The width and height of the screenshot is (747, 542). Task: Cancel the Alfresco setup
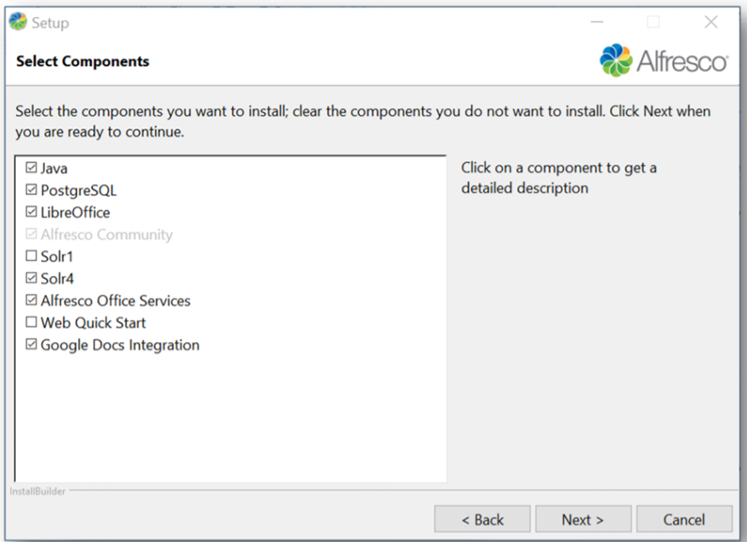click(x=684, y=519)
